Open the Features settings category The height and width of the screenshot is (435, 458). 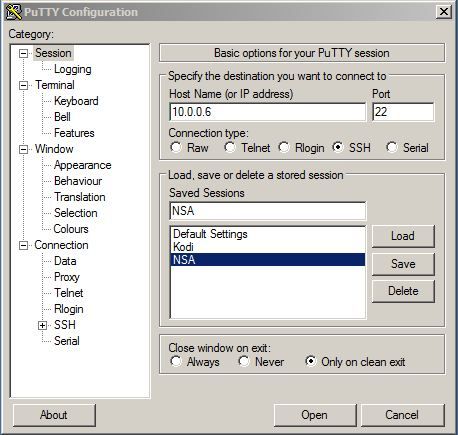click(74, 133)
